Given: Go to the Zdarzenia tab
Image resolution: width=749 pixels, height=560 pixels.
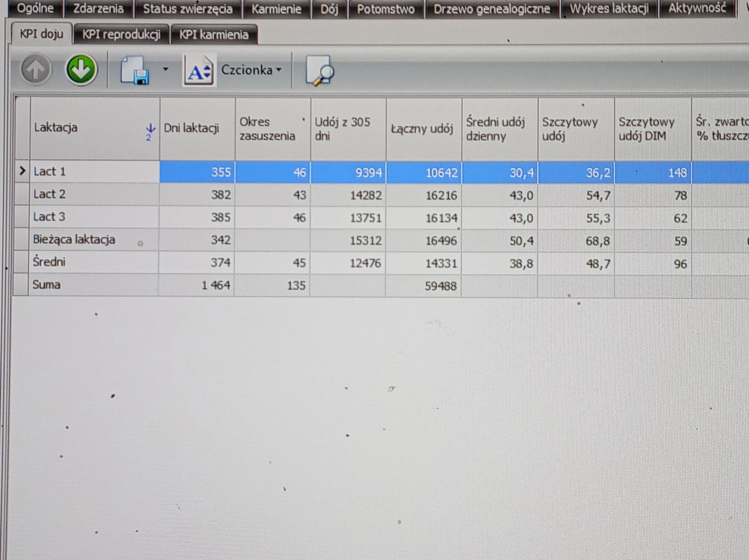Looking at the screenshot, I should 98,9.
